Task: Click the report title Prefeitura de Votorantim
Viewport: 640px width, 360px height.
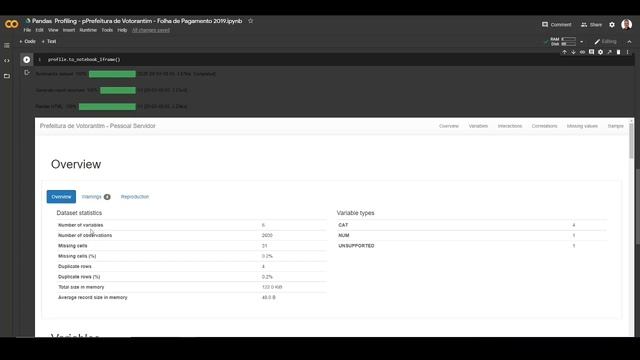Action: (98, 126)
